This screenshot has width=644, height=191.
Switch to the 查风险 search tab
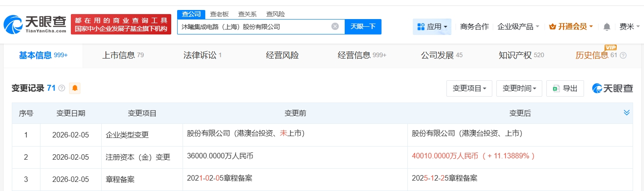pos(275,14)
